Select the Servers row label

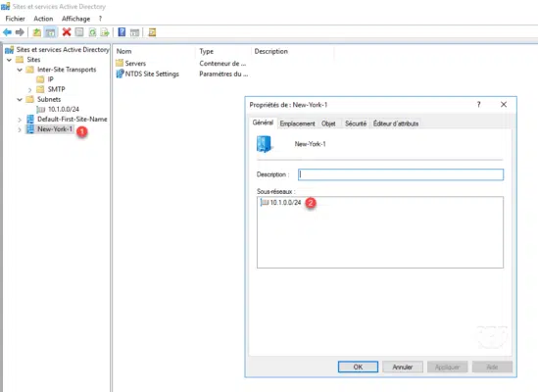pyautogui.click(x=135, y=64)
